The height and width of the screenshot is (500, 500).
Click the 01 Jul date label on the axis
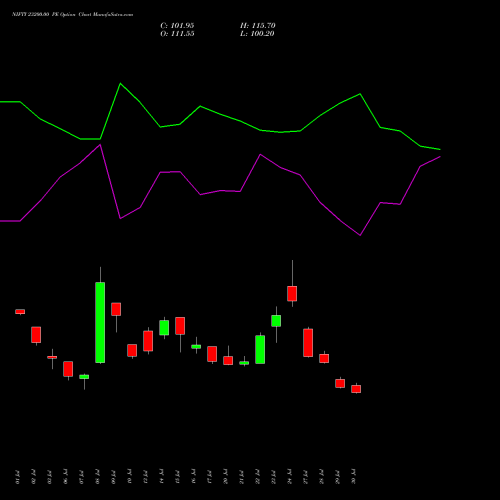(x=17, y=477)
